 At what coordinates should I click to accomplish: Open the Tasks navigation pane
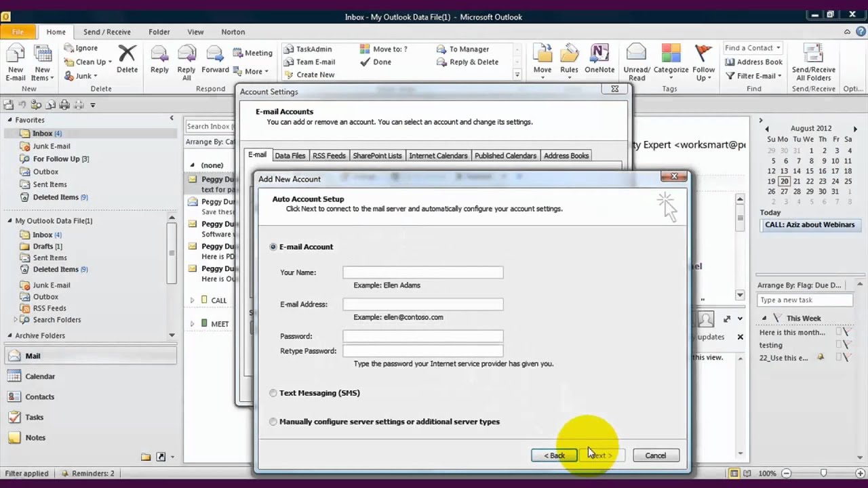pos(90,417)
